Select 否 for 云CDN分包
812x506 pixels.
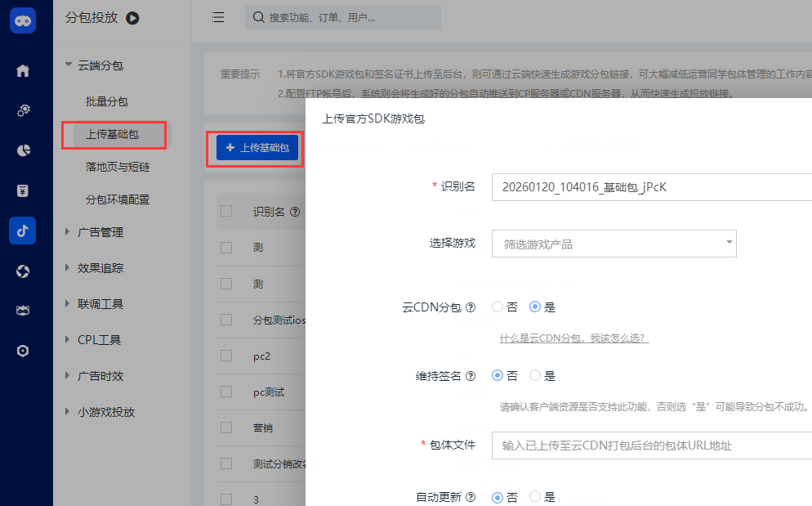pos(497,307)
